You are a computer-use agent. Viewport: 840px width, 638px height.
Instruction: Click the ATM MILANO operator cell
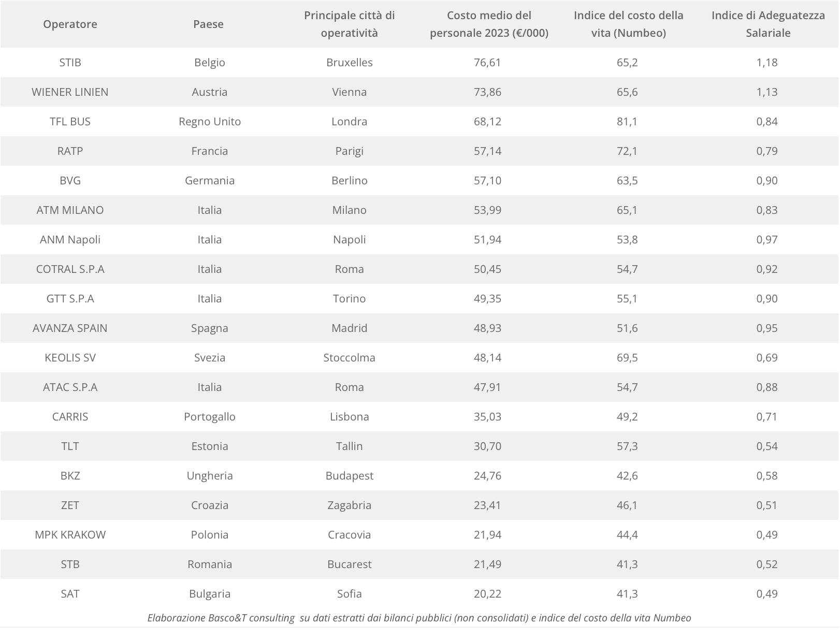pos(70,210)
